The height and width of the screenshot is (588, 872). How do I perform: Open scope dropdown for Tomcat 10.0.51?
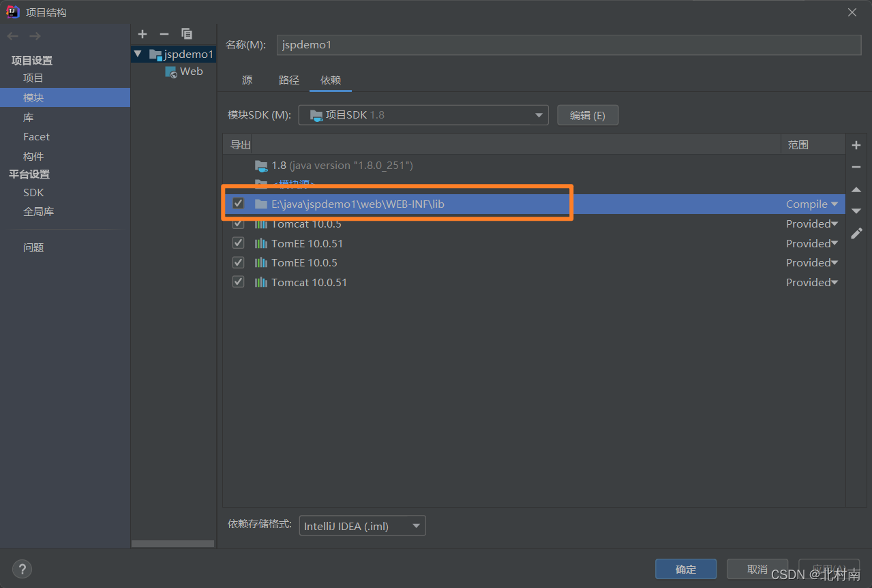point(812,282)
